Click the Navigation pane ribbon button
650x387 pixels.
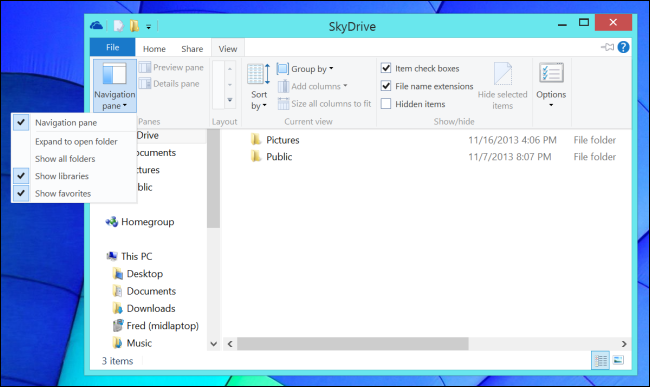pyautogui.click(x=114, y=86)
